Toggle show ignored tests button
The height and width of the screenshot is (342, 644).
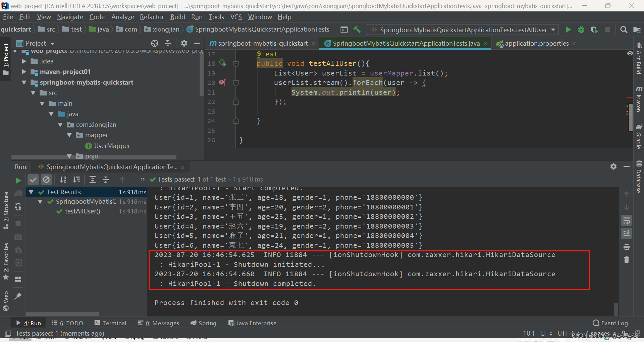coord(46,180)
